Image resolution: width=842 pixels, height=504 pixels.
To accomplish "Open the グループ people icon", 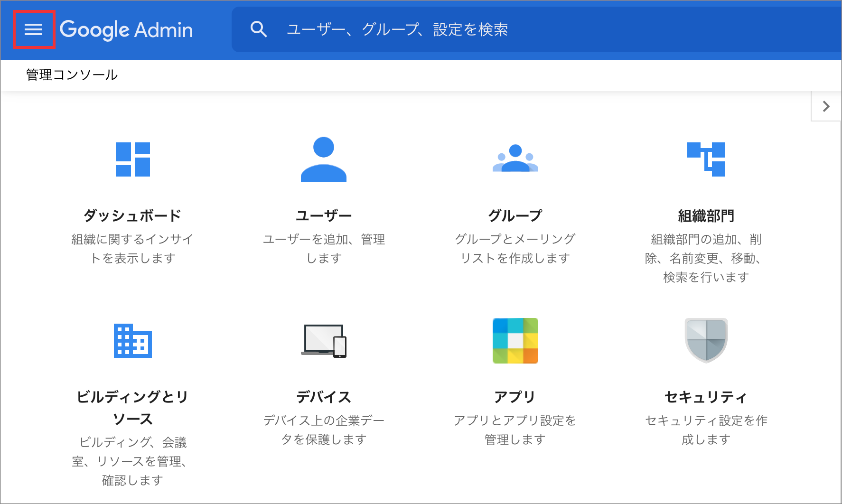I will [515, 159].
